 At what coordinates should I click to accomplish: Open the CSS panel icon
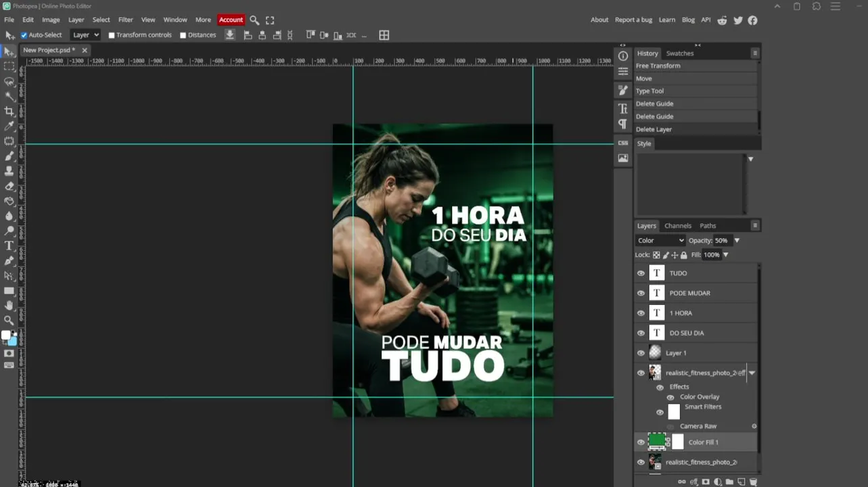623,143
